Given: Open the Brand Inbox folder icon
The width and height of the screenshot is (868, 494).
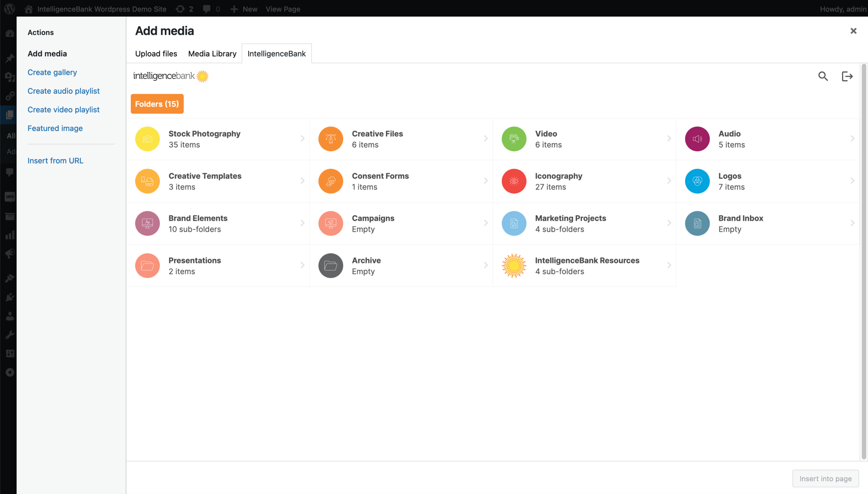Looking at the screenshot, I should 697,223.
